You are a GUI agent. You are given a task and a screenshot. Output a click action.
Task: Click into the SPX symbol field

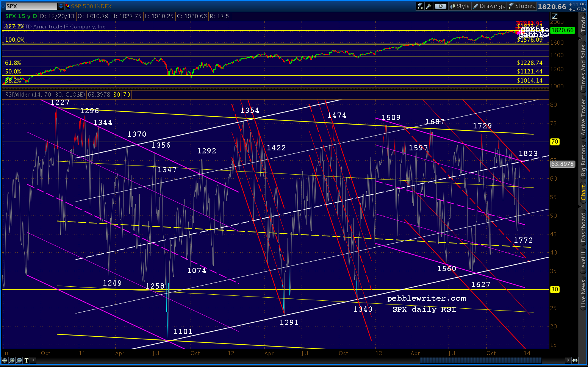click(31, 6)
